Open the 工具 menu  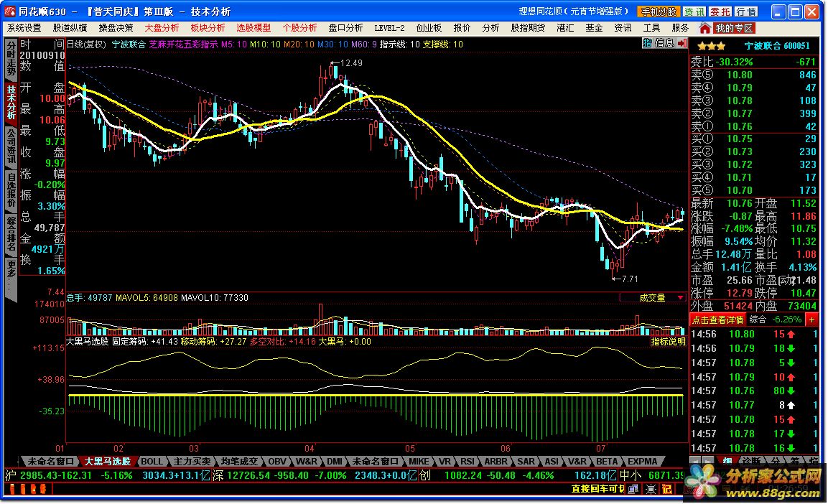pyautogui.click(x=651, y=27)
